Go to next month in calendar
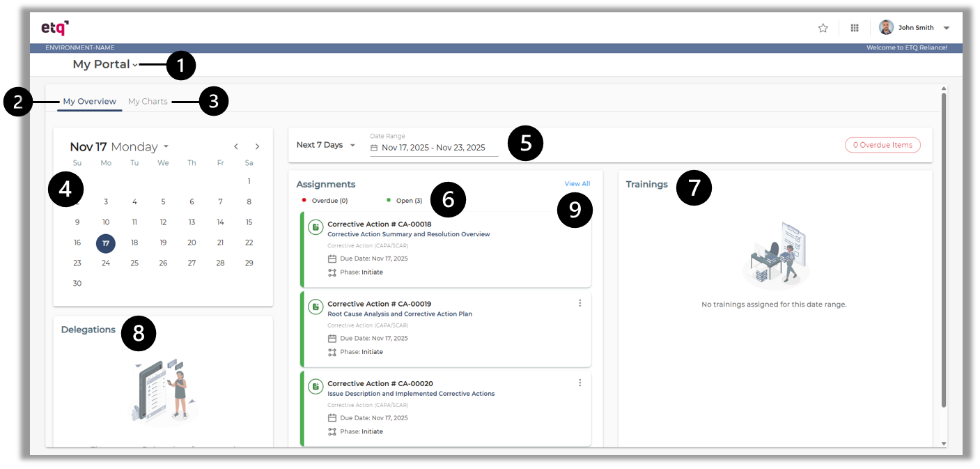The width and height of the screenshot is (980, 469). (x=257, y=146)
